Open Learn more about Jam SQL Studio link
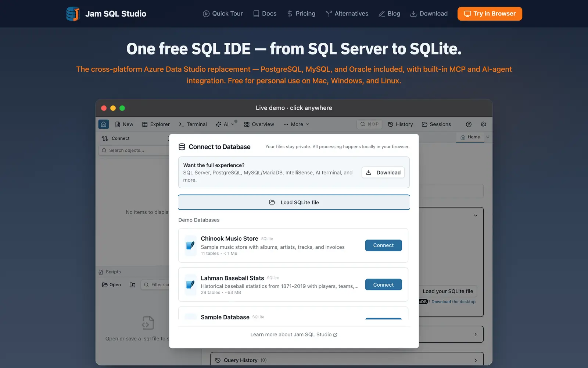The width and height of the screenshot is (588, 368). (x=294, y=335)
